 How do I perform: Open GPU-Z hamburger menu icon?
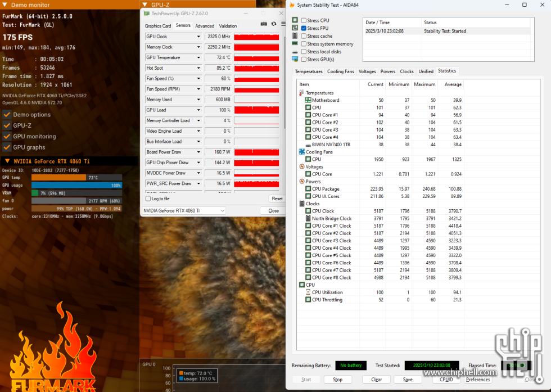pos(283,24)
